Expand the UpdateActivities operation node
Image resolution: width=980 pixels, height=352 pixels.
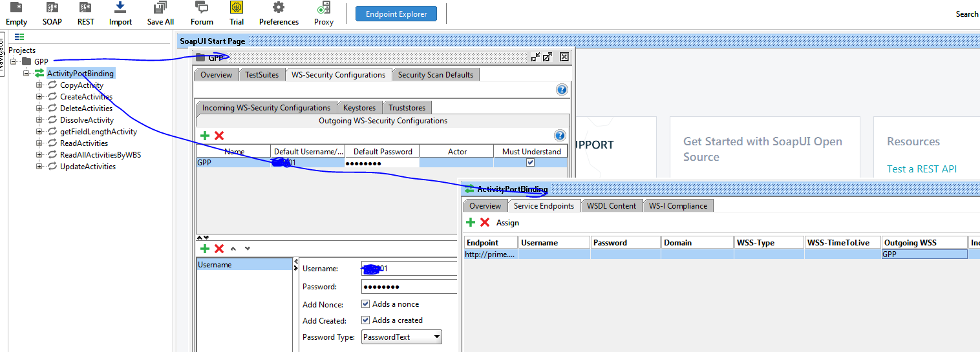click(39, 166)
